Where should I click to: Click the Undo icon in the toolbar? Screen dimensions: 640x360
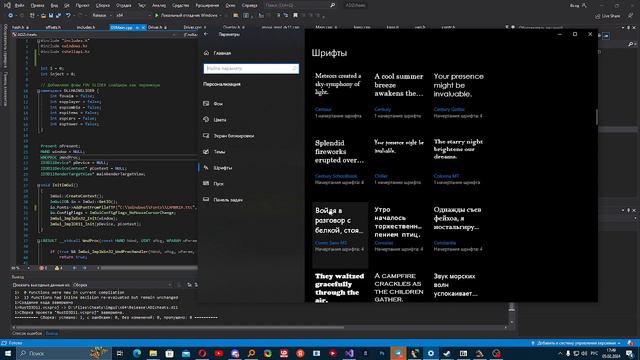pos(68,16)
